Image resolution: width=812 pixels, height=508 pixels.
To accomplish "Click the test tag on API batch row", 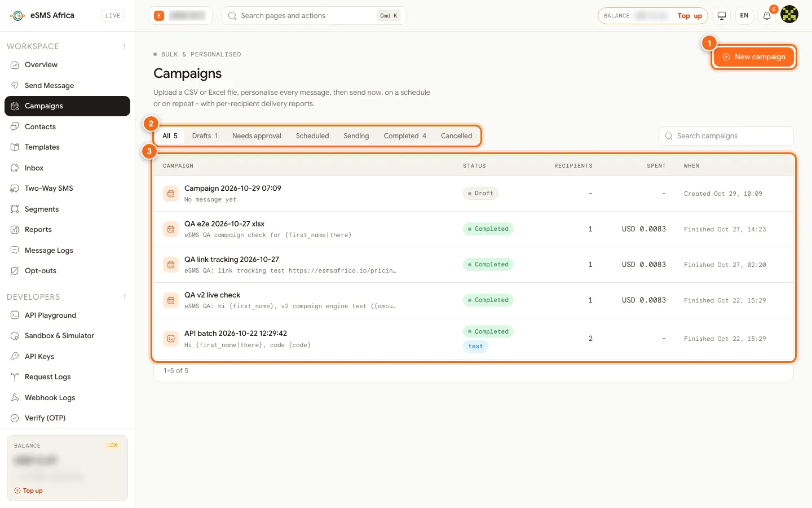I will 475,347.
